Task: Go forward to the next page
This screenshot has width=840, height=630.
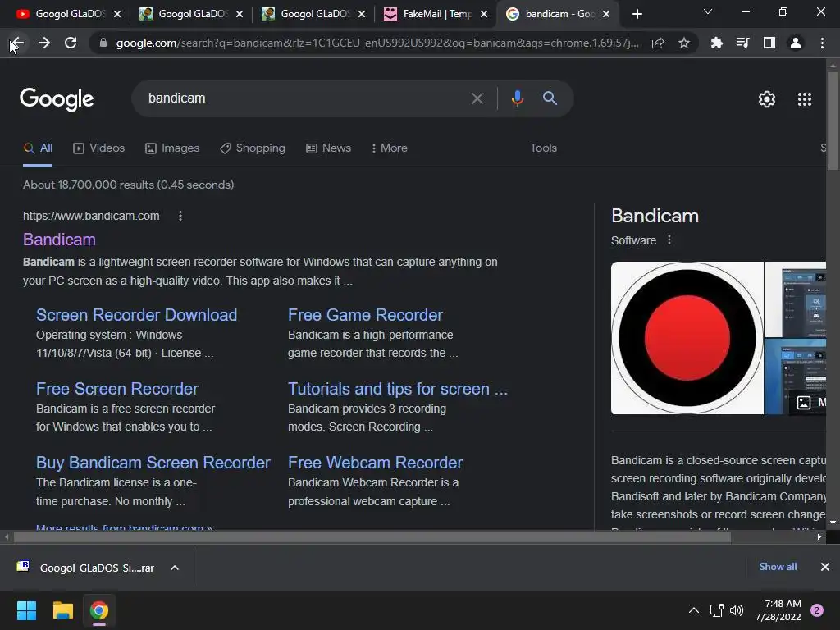Action: click(44, 43)
